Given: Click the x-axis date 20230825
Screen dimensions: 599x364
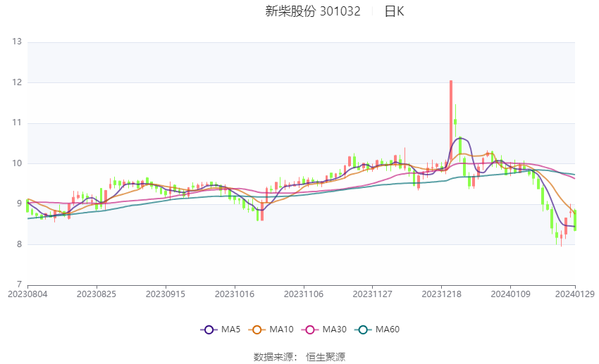Looking at the screenshot, I should point(97,294).
